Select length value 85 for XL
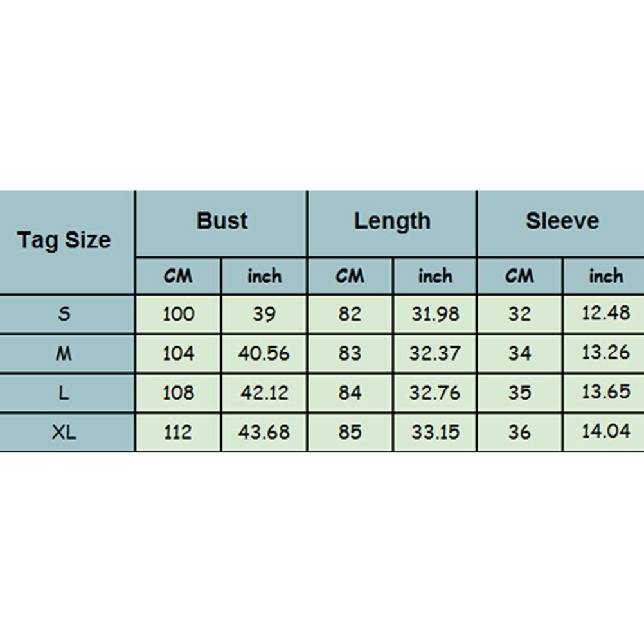The width and height of the screenshot is (644, 644). click(x=350, y=432)
